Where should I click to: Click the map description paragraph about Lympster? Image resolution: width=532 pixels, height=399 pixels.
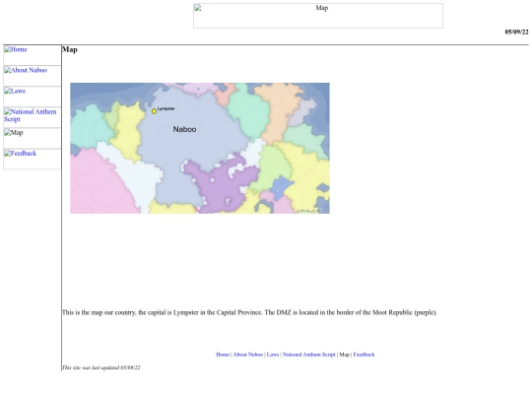[x=249, y=312]
